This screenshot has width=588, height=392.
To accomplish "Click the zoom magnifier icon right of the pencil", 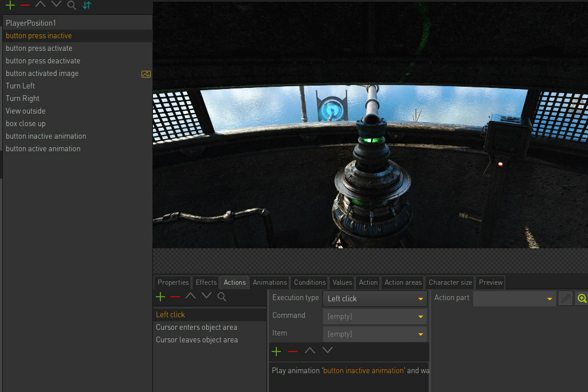I will click(582, 298).
